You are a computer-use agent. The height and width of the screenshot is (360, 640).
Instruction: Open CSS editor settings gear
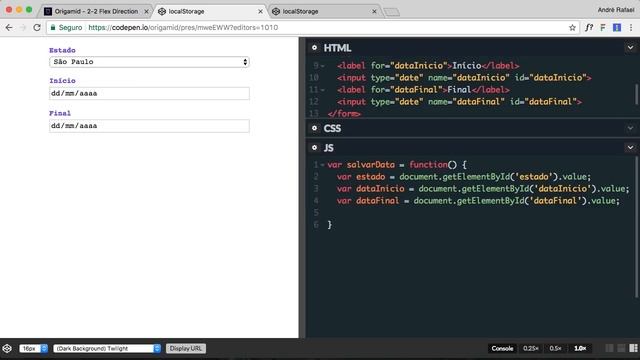[314, 128]
